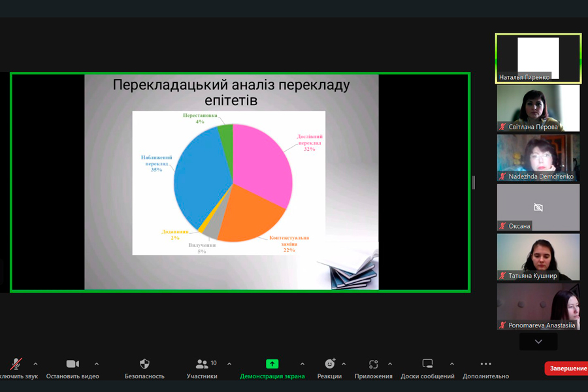Open the Доски сообщений whiteboard icon
Image resolution: width=588 pixels, height=392 pixels.
(x=427, y=363)
